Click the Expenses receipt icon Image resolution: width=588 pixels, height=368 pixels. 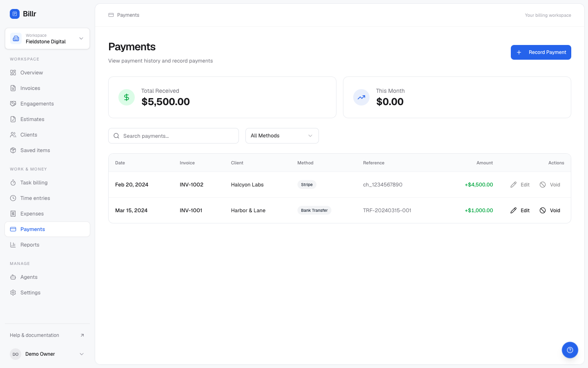coord(13,214)
